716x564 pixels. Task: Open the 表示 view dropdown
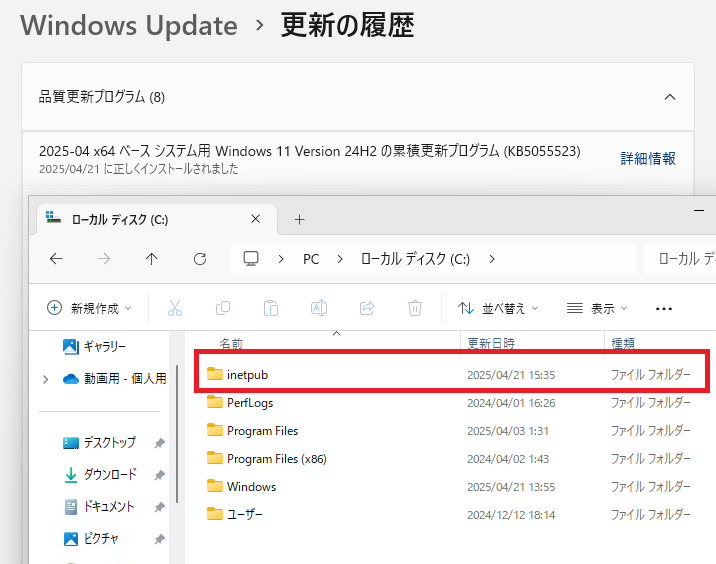597,308
